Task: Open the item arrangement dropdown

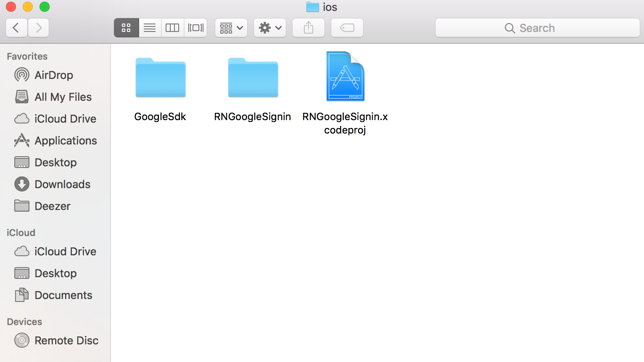Action: tap(231, 28)
